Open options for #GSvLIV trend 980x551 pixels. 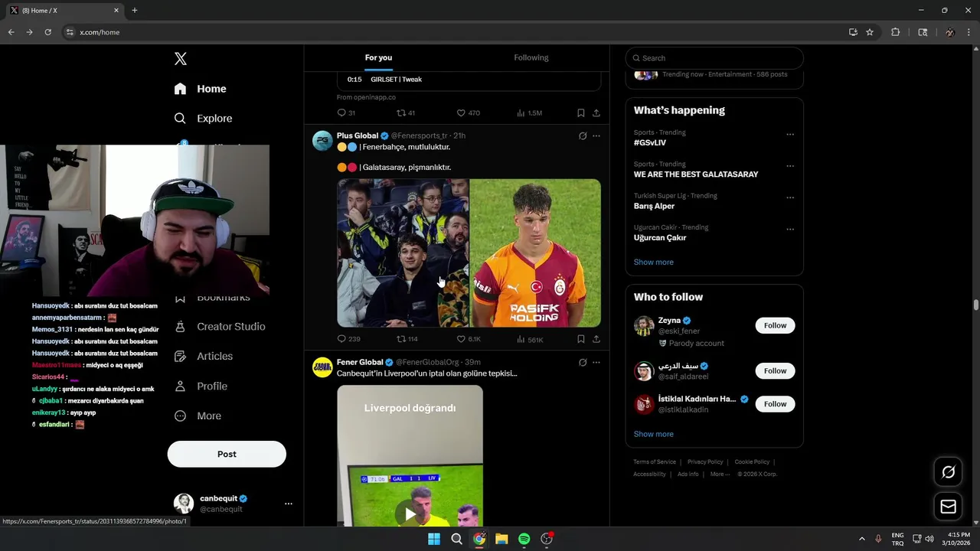coord(790,135)
